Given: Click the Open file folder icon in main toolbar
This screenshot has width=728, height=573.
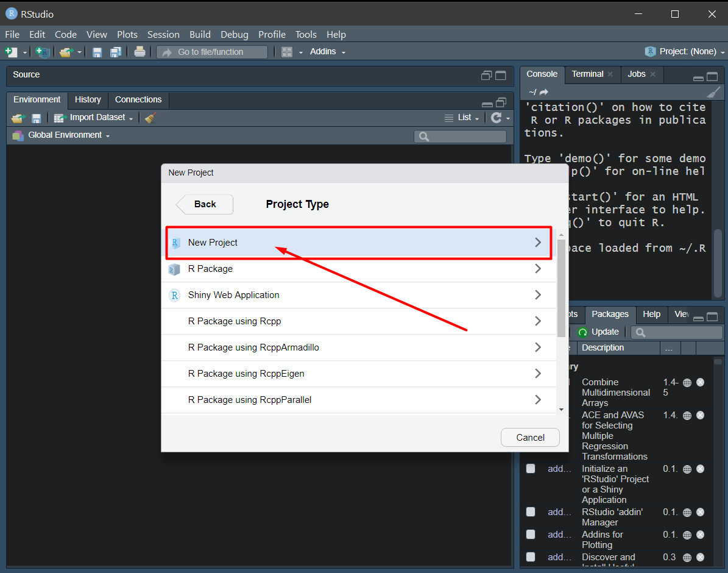Looking at the screenshot, I should (66, 52).
